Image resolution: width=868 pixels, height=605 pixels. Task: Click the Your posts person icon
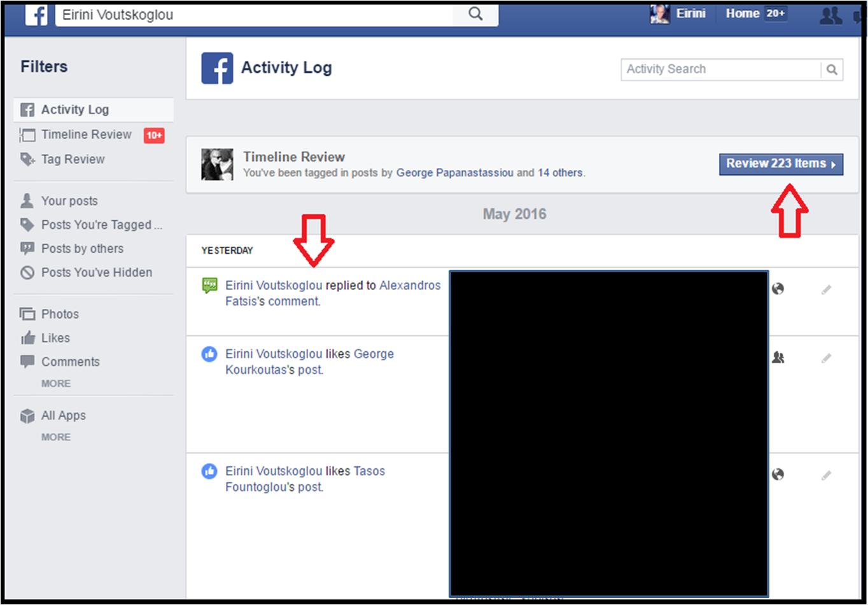27,201
